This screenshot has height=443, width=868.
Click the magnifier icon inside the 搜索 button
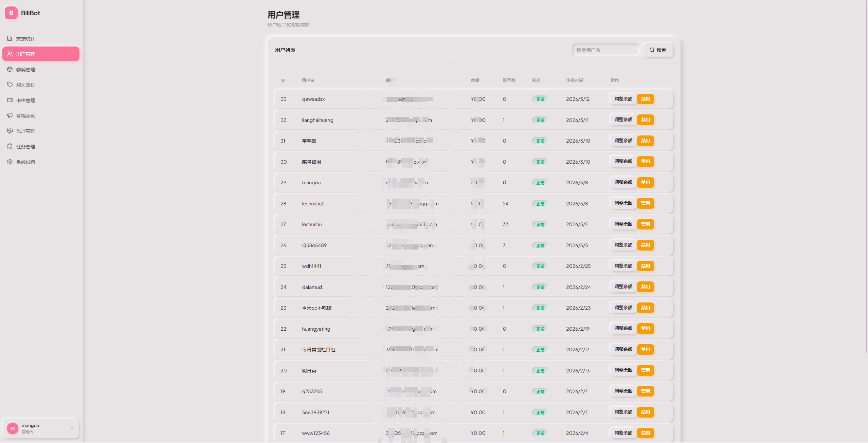point(652,50)
